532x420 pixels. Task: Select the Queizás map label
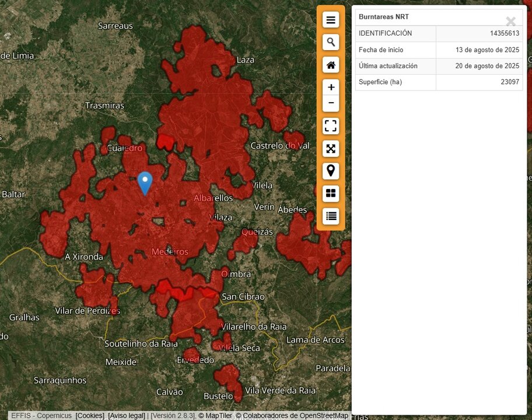point(257,232)
